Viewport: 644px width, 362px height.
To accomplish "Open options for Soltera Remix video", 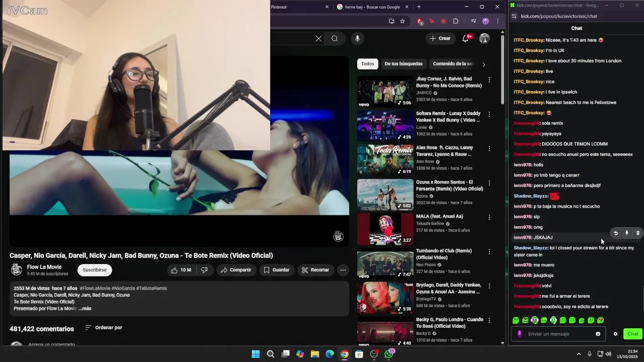I will point(489,114).
